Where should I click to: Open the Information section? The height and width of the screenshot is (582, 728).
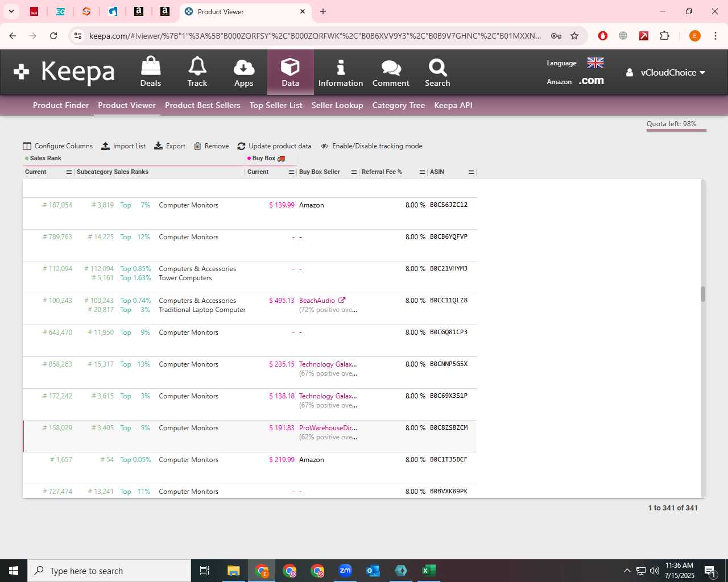click(341, 72)
